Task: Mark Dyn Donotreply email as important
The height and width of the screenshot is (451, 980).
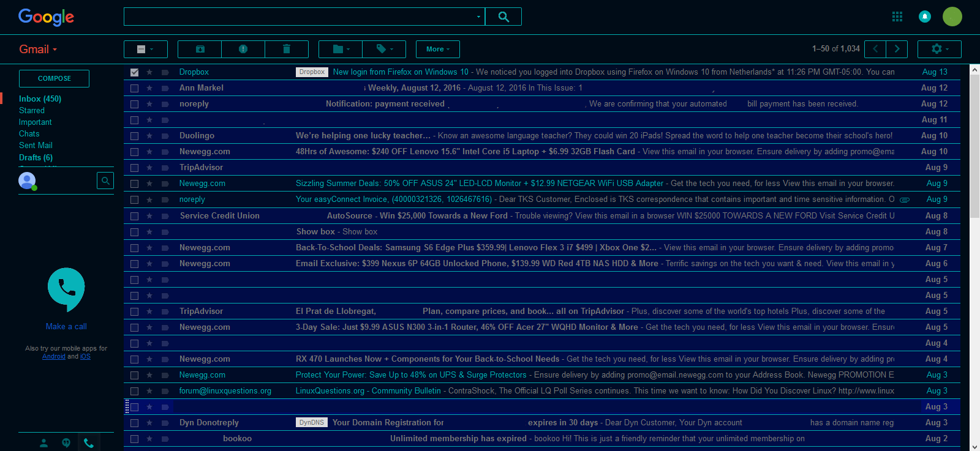Action: [165, 423]
